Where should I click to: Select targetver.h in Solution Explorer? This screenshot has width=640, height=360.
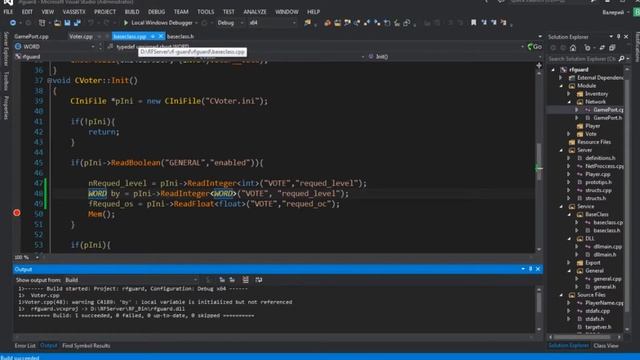pos(598,327)
